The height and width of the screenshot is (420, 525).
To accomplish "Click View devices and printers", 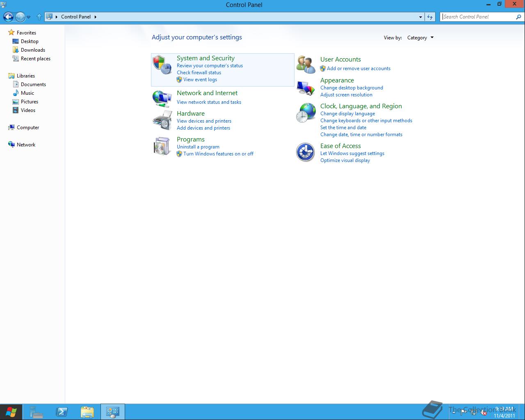I will tap(204, 121).
